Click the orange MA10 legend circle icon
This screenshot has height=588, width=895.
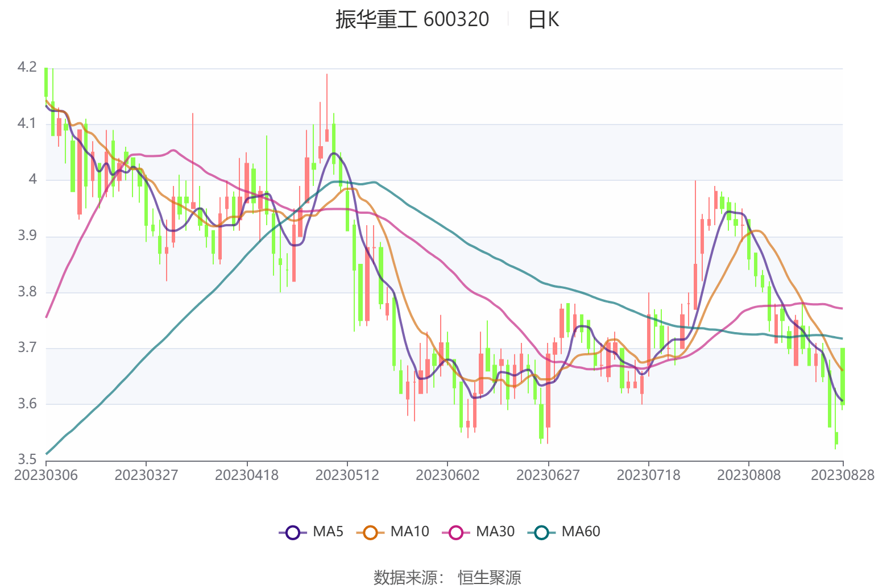coord(370,533)
